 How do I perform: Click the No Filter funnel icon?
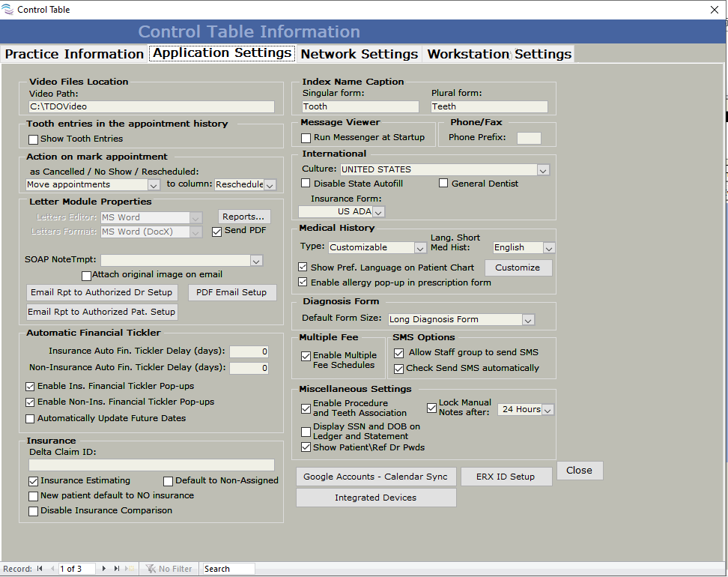coord(151,569)
